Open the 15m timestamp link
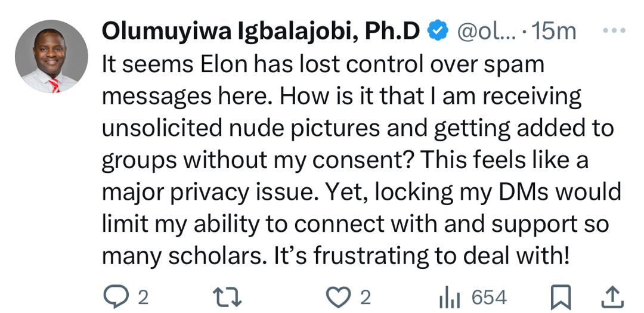Viewport: 644px width, 313px height. [x=553, y=32]
